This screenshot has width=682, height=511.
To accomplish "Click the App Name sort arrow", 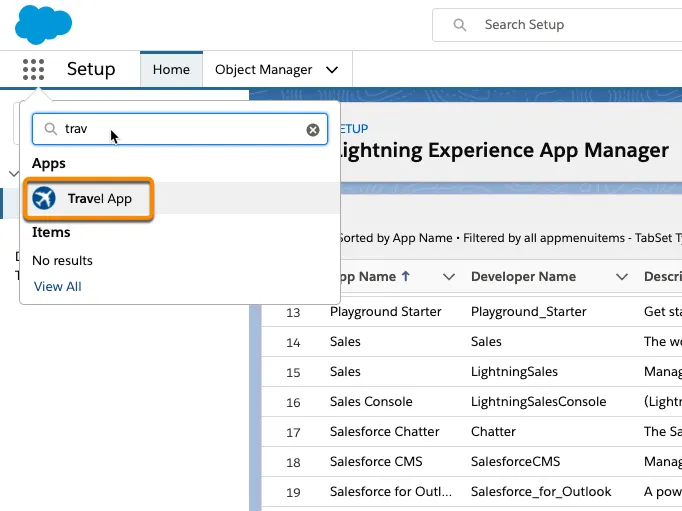I will [406, 276].
